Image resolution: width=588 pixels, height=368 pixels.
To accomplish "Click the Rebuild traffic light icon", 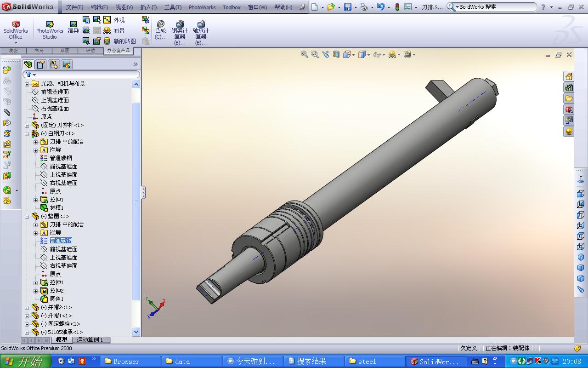I will pyautogui.click(x=397, y=7).
